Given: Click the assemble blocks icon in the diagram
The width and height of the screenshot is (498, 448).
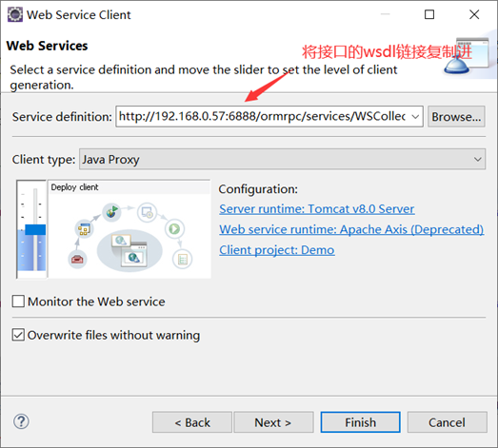Looking at the screenshot, I should click(x=84, y=229).
